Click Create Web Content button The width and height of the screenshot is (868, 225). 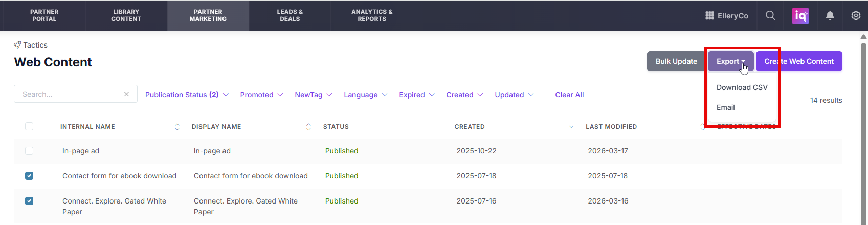(799, 61)
